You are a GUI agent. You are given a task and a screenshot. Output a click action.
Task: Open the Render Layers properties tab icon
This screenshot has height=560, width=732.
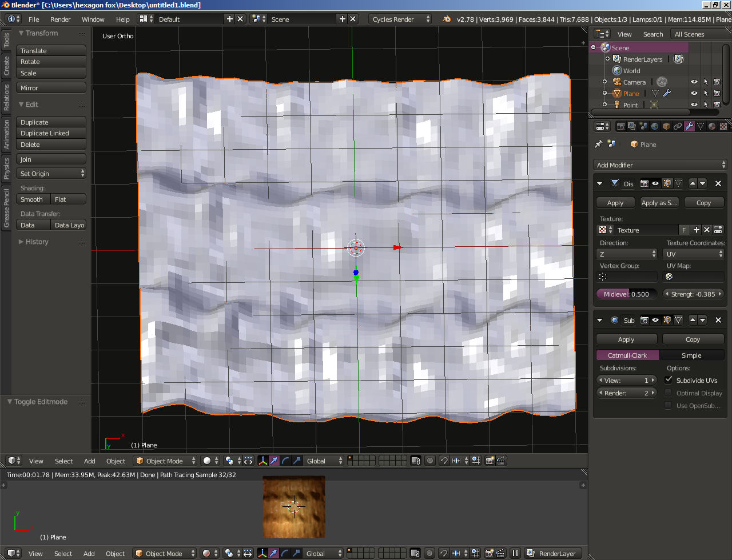point(632,126)
